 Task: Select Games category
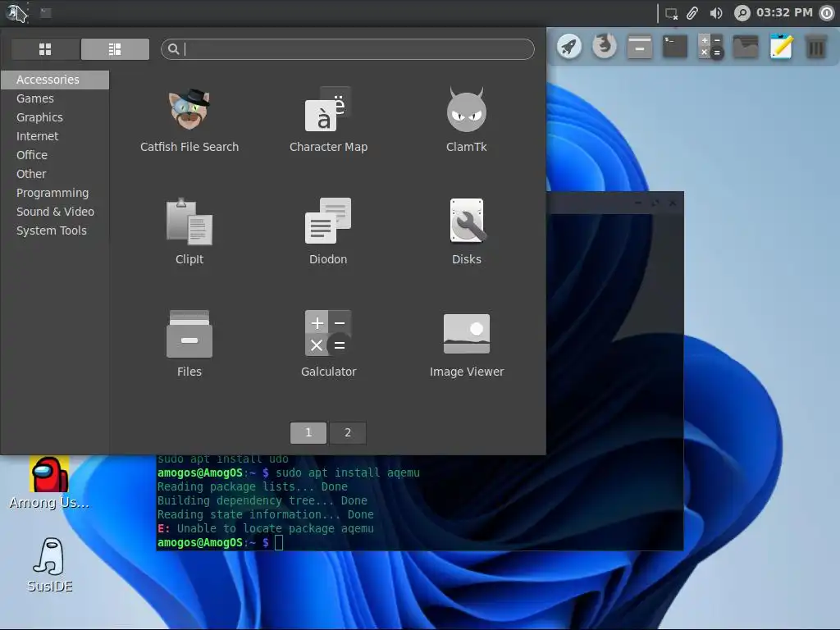(x=55, y=98)
